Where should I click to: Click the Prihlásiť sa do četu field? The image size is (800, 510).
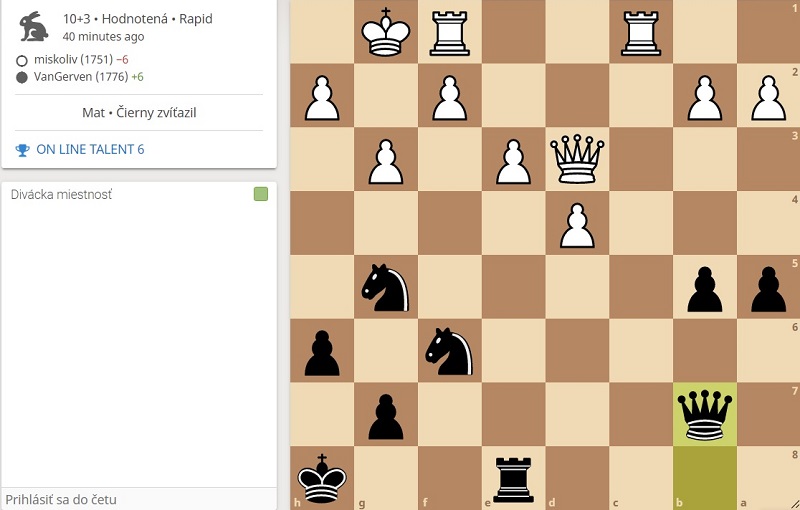pyautogui.click(x=139, y=499)
